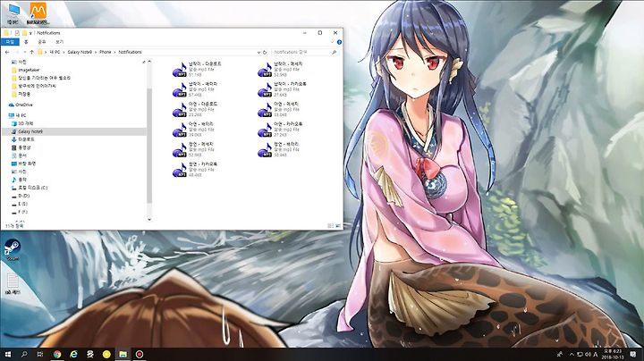Open the yellow circle app on taskbar
This screenshot has height=361, width=644.
106,354
